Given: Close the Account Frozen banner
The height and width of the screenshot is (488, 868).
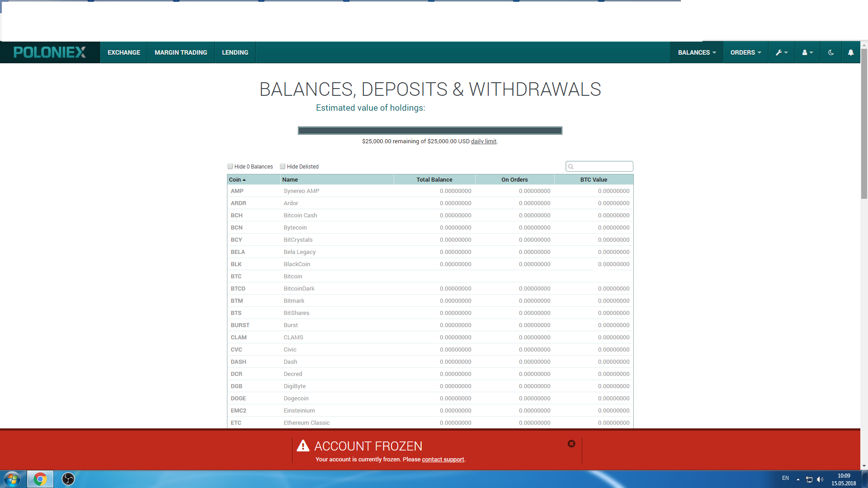Looking at the screenshot, I should pos(571,444).
